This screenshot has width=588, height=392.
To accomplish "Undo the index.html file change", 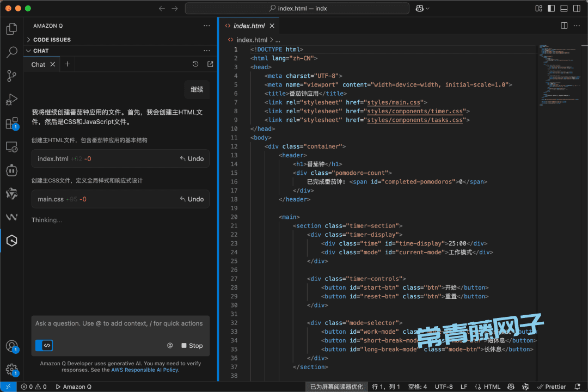I will 192,159.
